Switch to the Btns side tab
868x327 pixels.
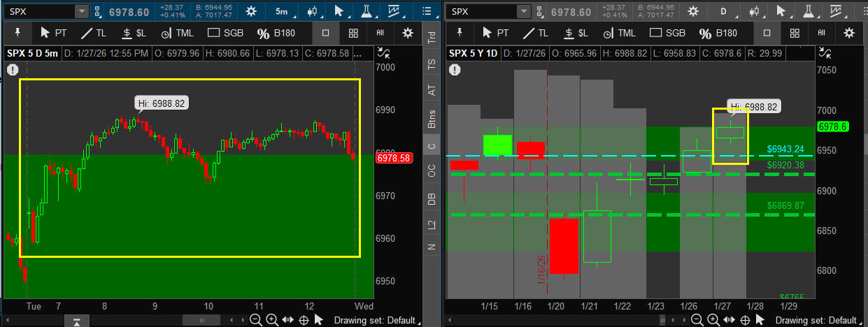pyautogui.click(x=432, y=119)
